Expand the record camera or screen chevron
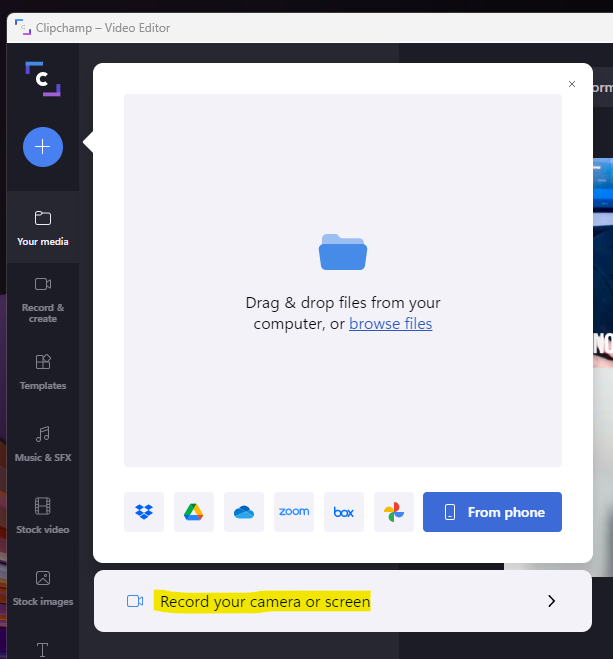The width and height of the screenshot is (613, 659). [551, 601]
